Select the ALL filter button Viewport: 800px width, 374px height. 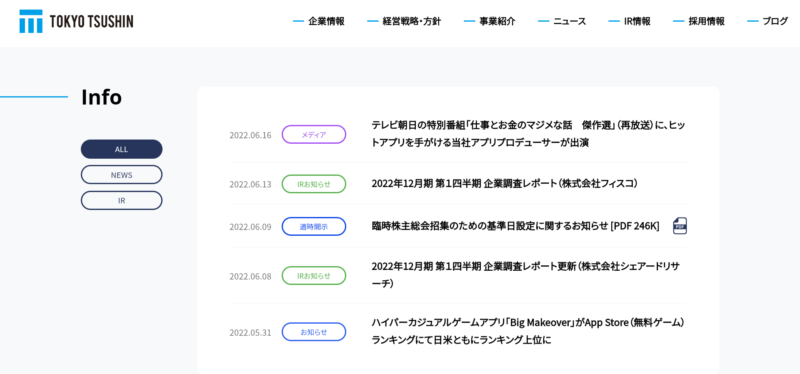click(x=121, y=149)
